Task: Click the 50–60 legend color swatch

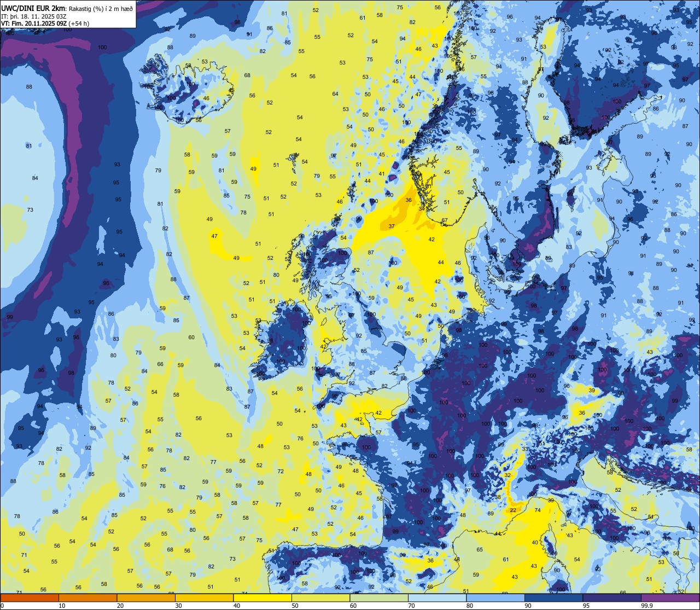Action: click(320, 597)
